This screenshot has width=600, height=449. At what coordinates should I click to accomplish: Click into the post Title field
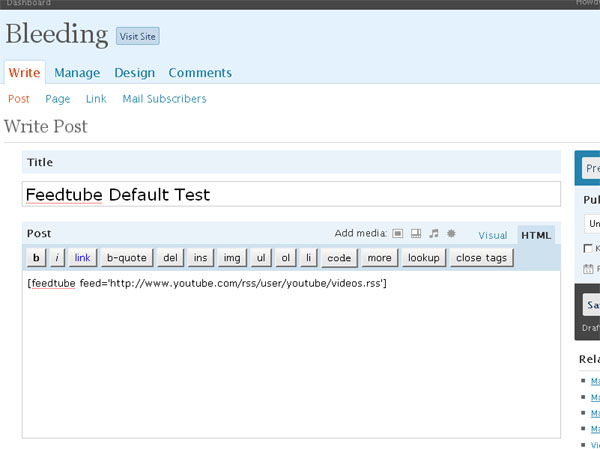click(x=291, y=194)
